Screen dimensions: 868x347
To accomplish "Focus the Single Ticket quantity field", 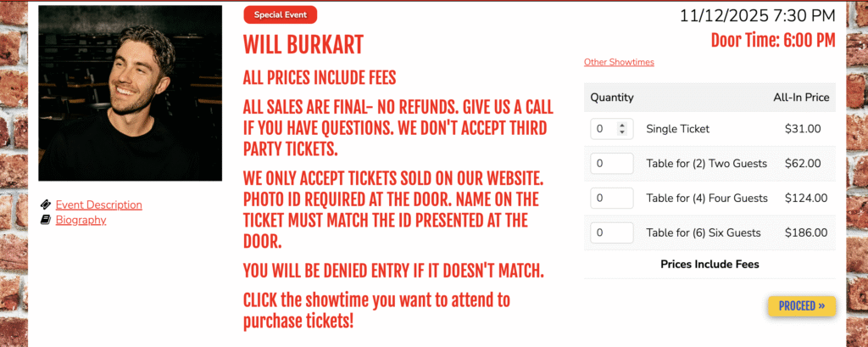I will click(x=605, y=129).
